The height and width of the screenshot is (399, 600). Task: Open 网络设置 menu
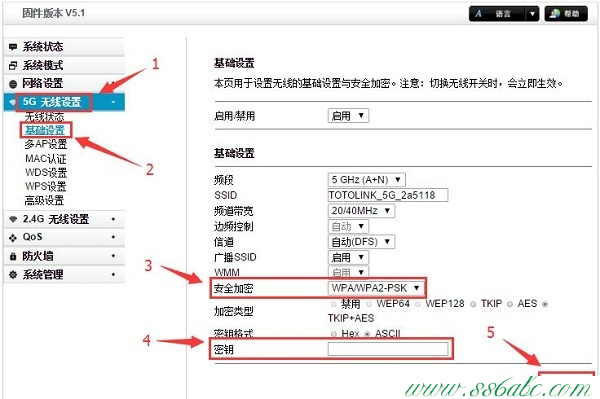(64, 83)
